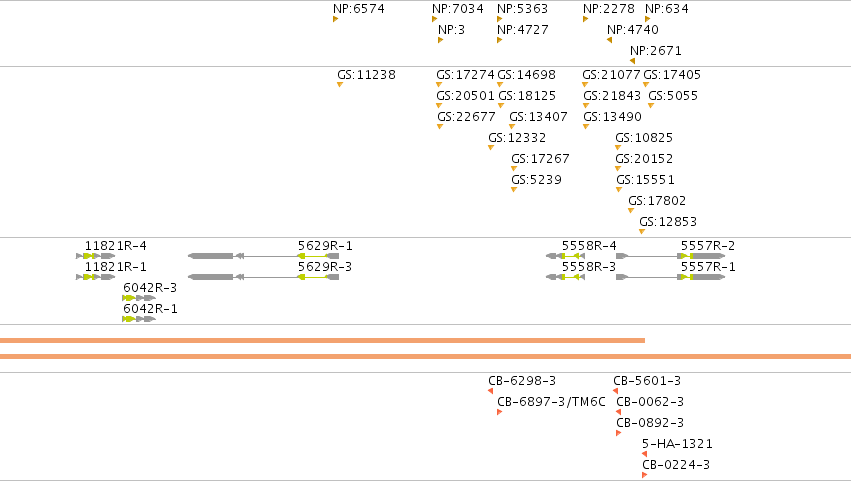This screenshot has height=481, width=851.
Task: Select the 5629R-3 transcript model
Action: click(x=263, y=277)
